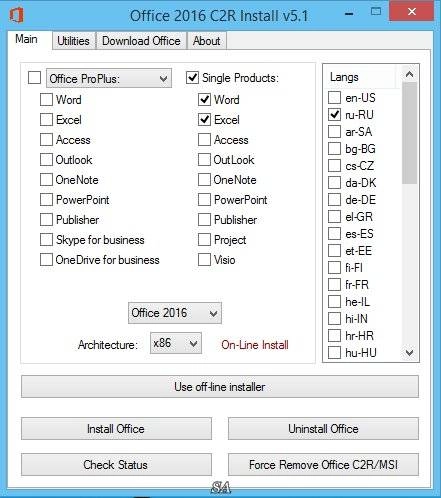Viewport: 441px width, 498px height.
Task: Check the hu-HU language
Action: pyautogui.click(x=334, y=353)
